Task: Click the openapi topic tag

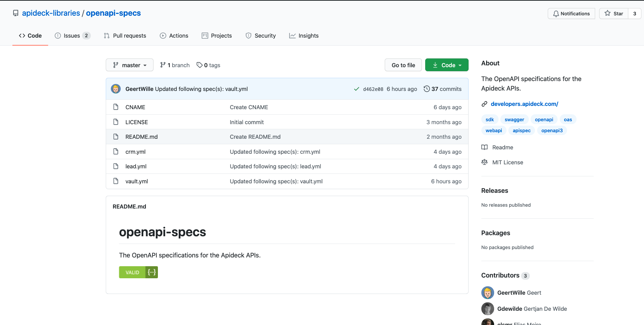Action: 544,119
